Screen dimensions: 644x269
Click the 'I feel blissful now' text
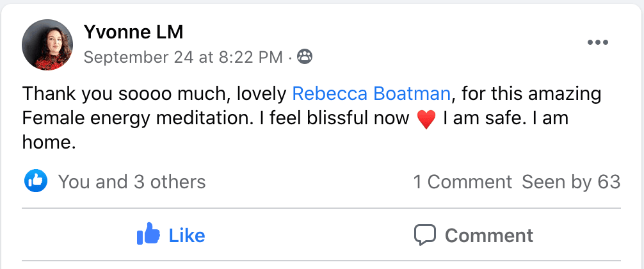click(x=338, y=118)
